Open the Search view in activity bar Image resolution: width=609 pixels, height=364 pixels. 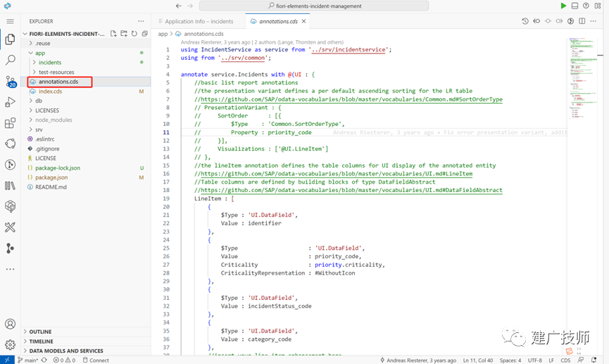[10, 60]
